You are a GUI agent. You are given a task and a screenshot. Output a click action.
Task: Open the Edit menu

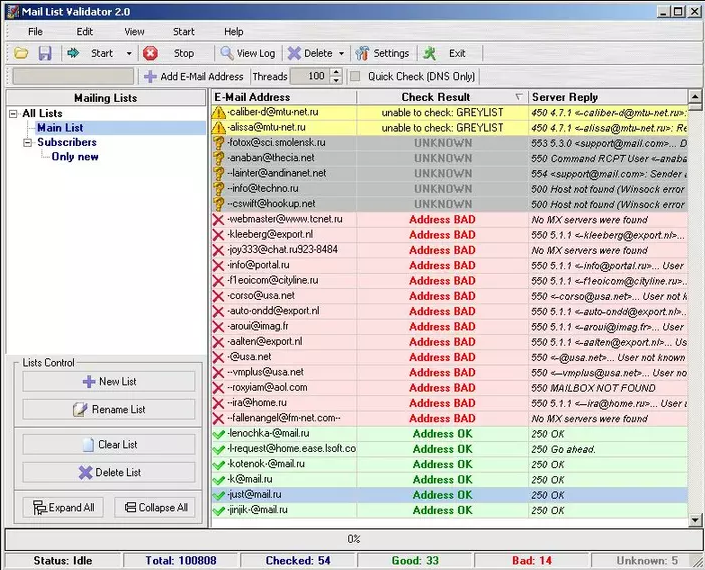point(85,31)
